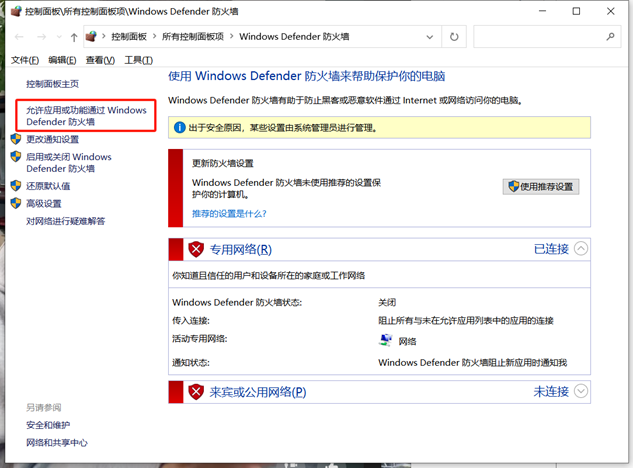Open 对网络进行疑难解答 link
This screenshot has height=468, width=633.
click(x=65, y=221)
